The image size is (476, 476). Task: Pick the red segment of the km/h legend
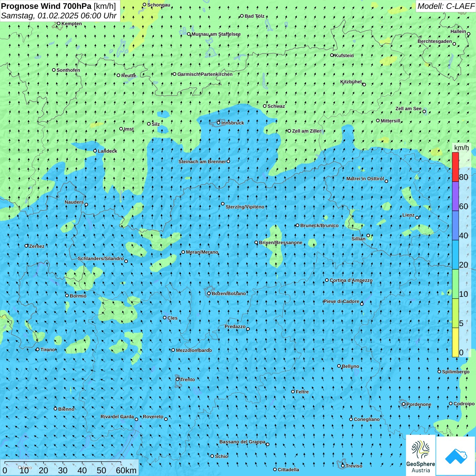point(455,167)
